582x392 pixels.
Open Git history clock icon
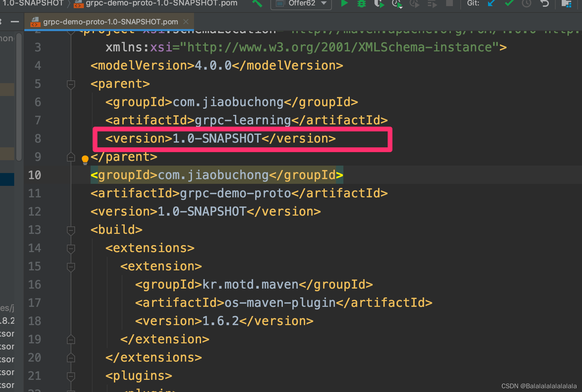point(527,3)
